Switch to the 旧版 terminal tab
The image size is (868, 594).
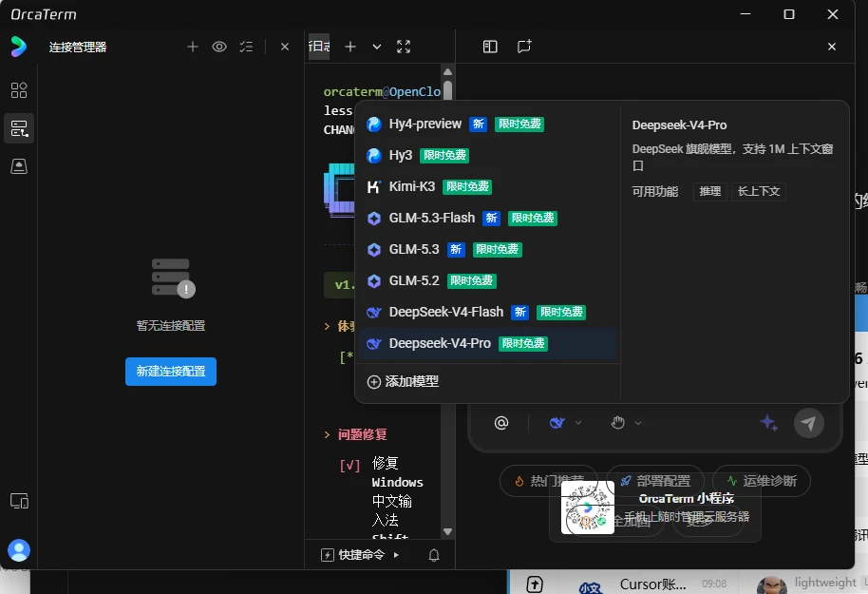[319, 46]
